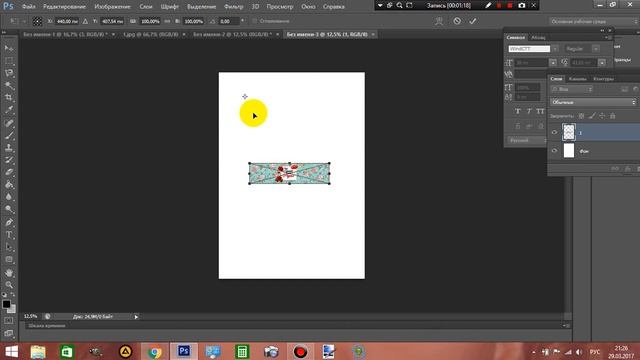Viewport: 640px width, 360px height.
Task: Select the Eyedropper tool
Action: [9, 110]
